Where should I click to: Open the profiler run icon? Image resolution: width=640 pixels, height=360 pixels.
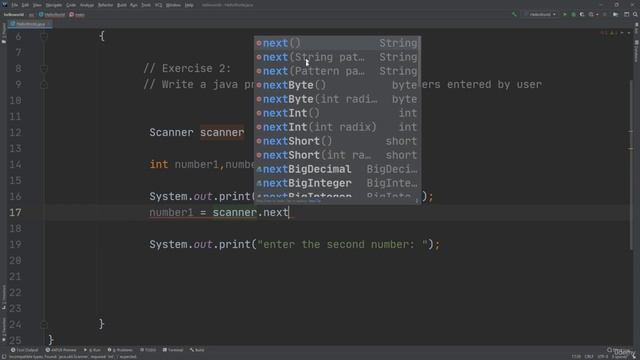coord(592,14)
